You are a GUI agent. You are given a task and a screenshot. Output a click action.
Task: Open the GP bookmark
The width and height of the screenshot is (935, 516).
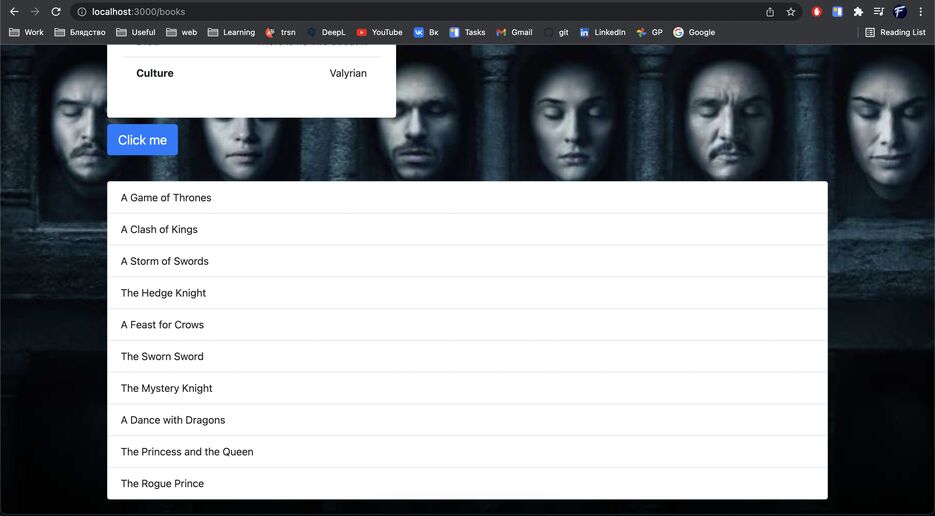(x=649, y=32)
